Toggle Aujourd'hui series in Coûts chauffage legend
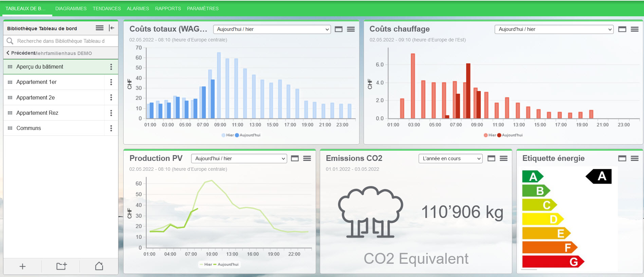The image size is (644, 277). pyautogui.click(x=510, y=135)
